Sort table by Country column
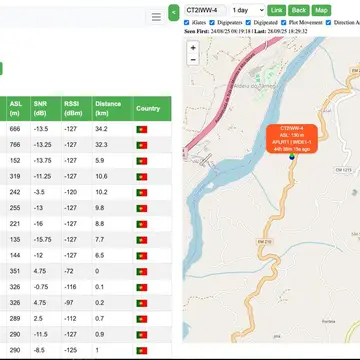This screenshot has width=360, height=360. click(x=152, y=109)
